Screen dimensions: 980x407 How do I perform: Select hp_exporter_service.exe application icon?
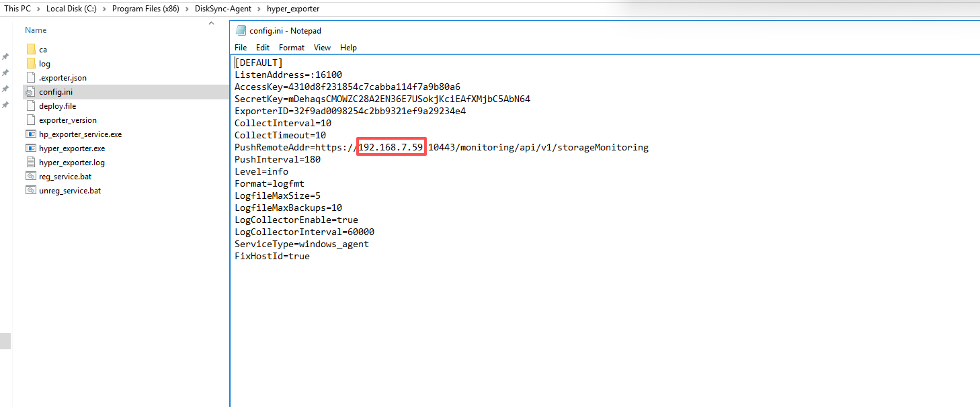point(31,134)
